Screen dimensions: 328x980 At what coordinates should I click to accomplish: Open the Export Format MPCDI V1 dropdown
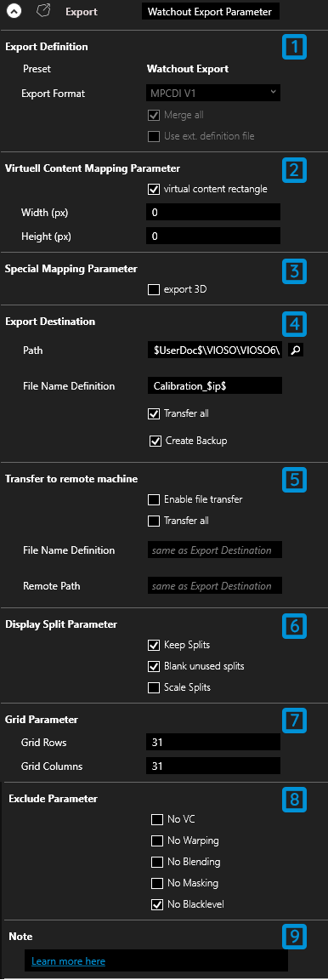(x=213, y=93)
